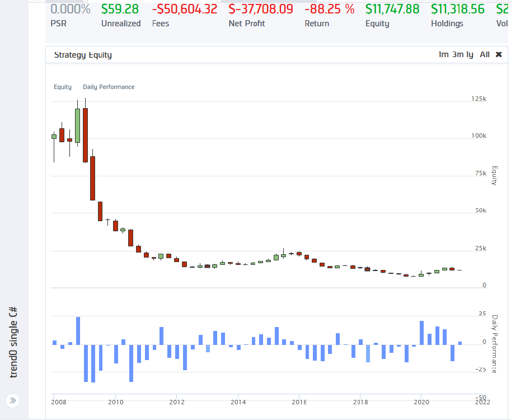Click the 2010 x-axis label
The image size is (511, 420).
(x=116, y=402)
